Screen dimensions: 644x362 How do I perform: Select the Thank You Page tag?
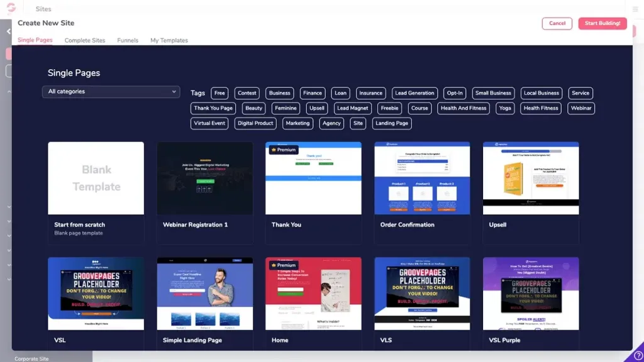(213, 108)
